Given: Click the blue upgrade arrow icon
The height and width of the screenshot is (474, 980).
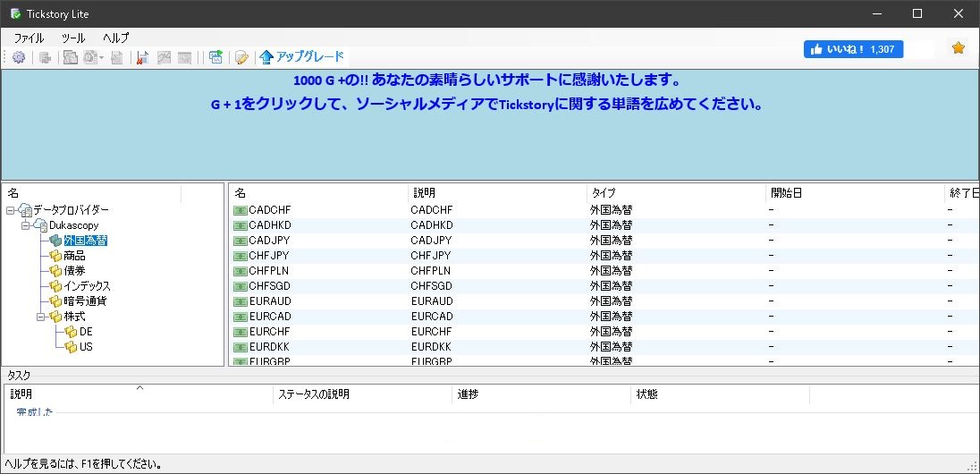Looking at the screenshot, I should [x=266, y=57].
